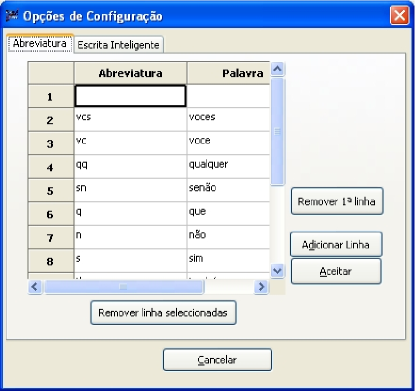Click the Adicionar Linha button
The image size is (415, 391).
(336, 245)
